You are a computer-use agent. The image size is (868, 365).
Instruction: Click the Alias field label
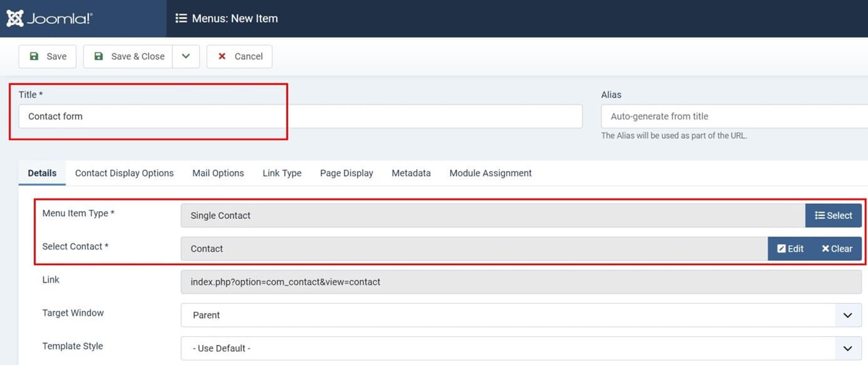point(611,95)
